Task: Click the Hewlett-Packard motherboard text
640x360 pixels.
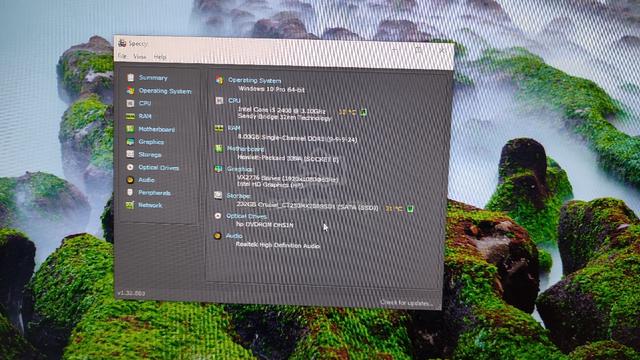Action: (x=288, y=159)
